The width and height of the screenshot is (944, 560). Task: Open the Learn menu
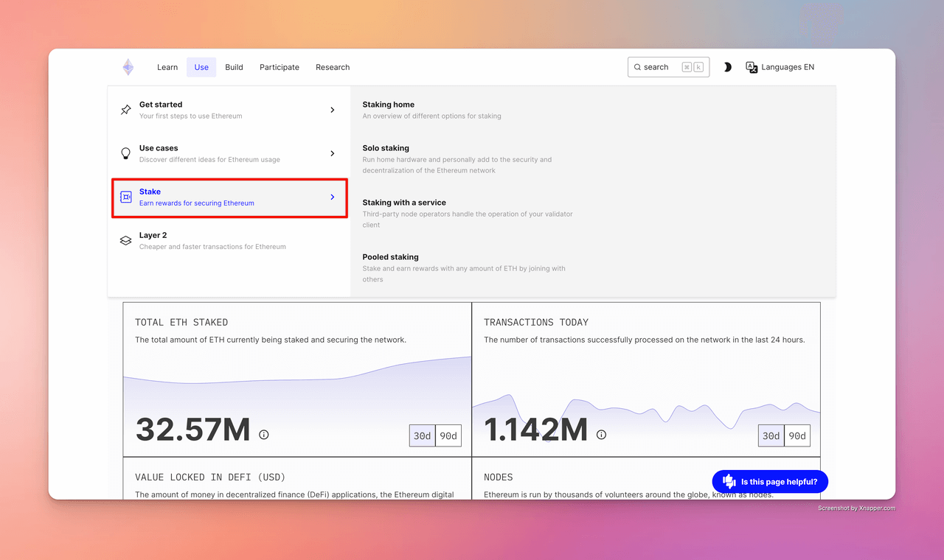tap(167, 67)
